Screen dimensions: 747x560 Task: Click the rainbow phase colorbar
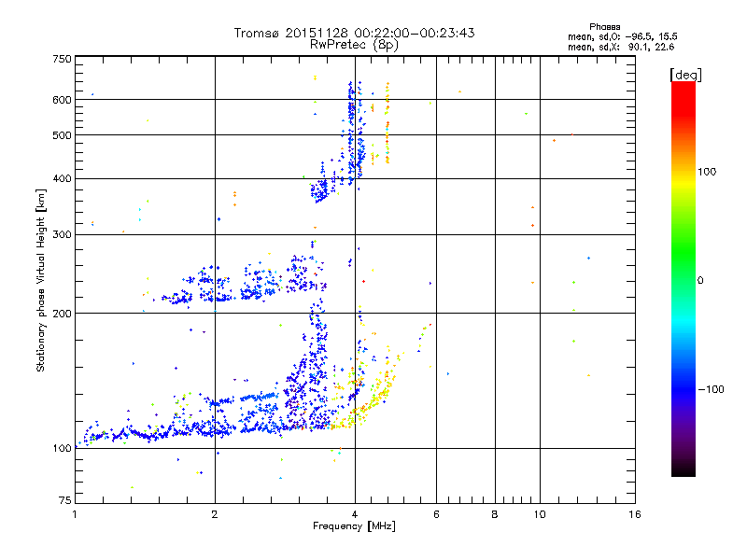pos(684,278)
